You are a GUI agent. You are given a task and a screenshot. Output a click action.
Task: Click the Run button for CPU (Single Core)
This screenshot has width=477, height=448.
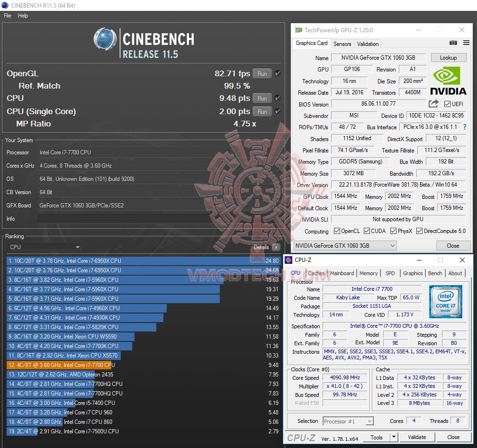coord(262,111)
